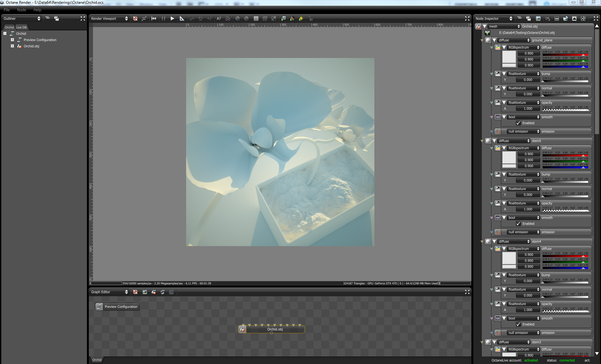Click the mesh node icon in Node Inspector header
This screenshot has height=364, width=601.
(478, 26)
